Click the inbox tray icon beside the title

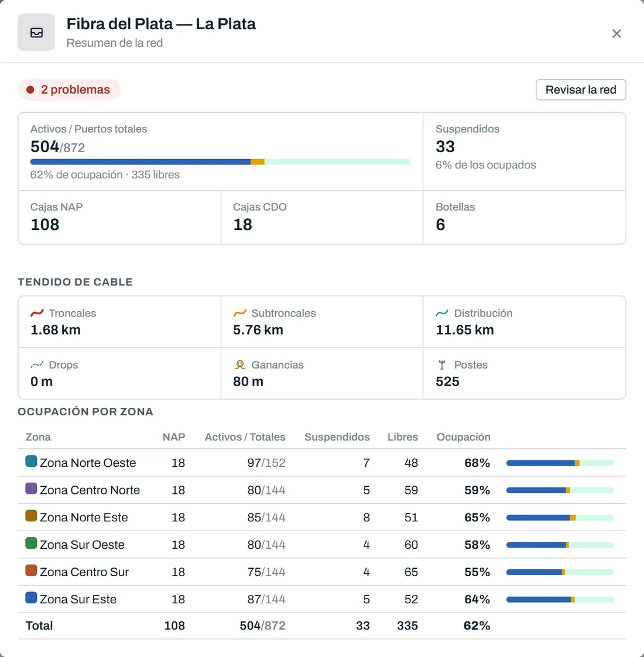tap(36, 32)
